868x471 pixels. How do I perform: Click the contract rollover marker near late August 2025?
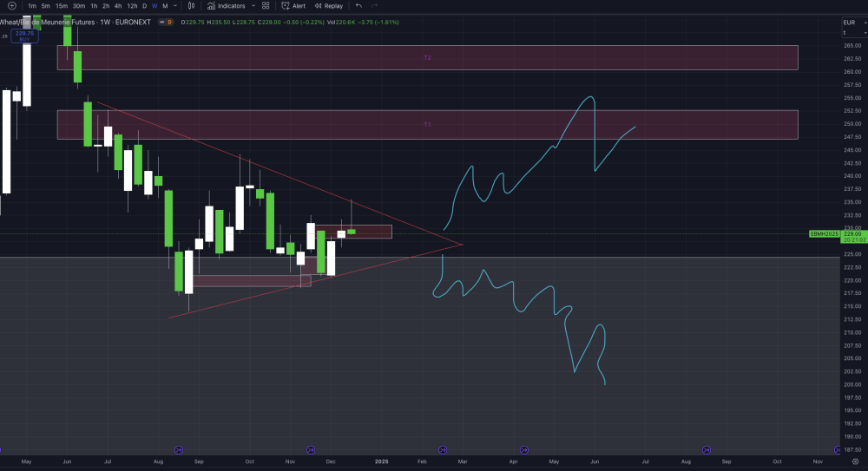(707, 450)
